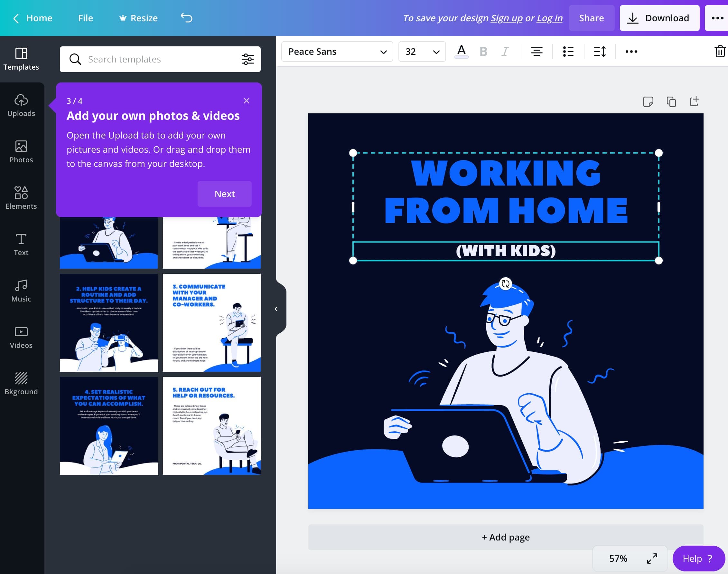This screenshot has height=574, width=728.
Task: Undo the last action
Action: 186,17
